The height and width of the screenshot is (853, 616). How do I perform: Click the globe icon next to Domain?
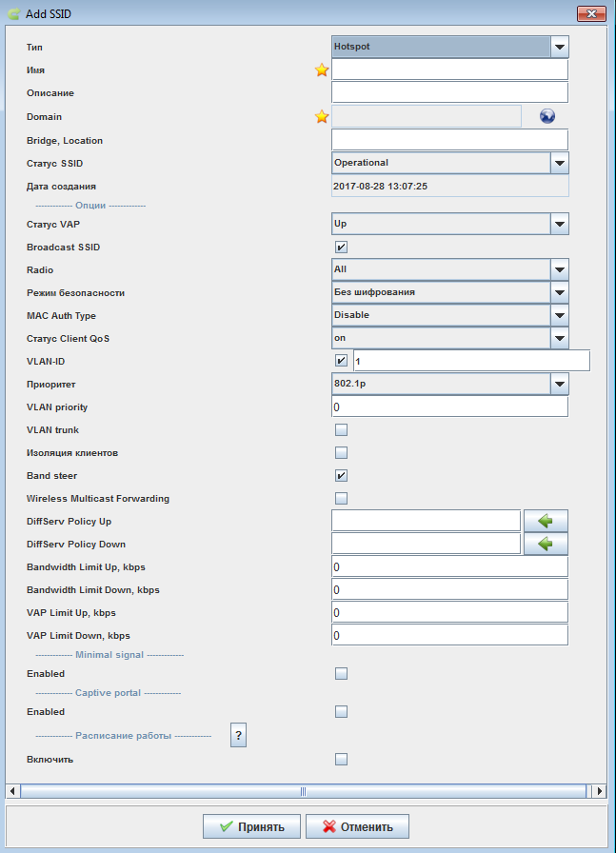click(x=546, y=116)
